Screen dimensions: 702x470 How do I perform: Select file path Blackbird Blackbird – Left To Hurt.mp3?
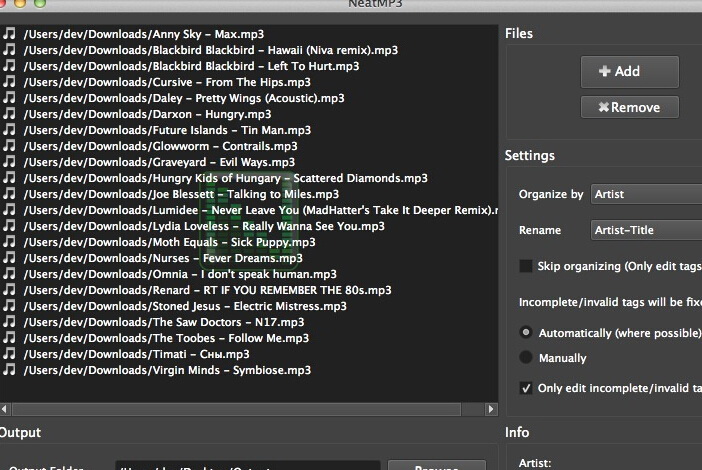coord(191,66)
